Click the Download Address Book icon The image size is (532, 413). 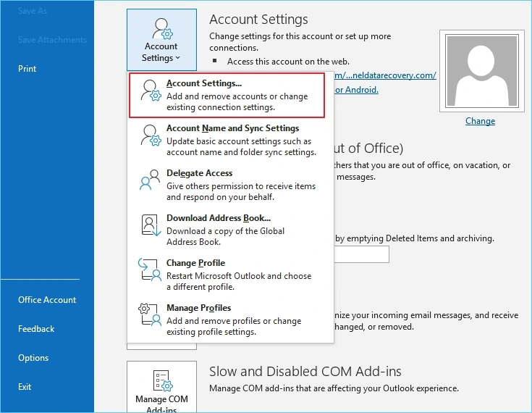(x=151, y=225)
